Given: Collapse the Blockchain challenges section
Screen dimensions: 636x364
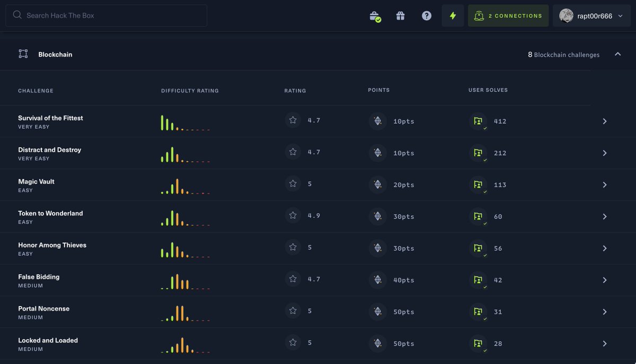Looking at the screenshot, I should (x=617, y=54).
